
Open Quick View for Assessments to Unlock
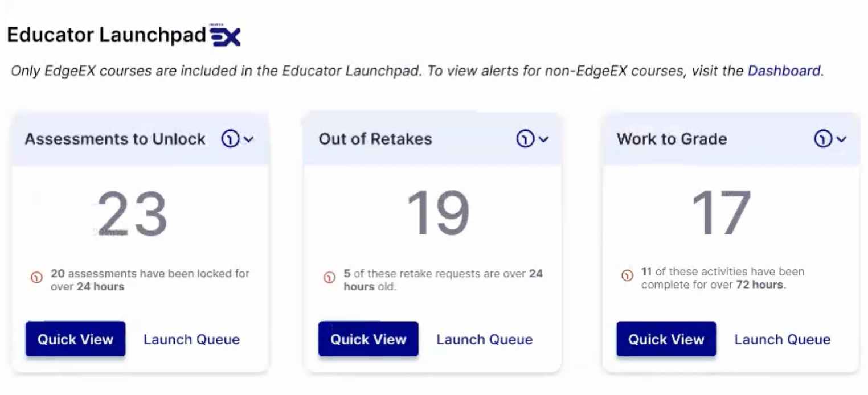[75, 339]
